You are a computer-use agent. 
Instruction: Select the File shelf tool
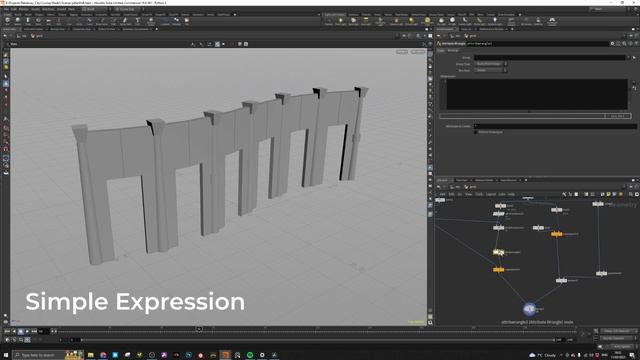point(187,21)
